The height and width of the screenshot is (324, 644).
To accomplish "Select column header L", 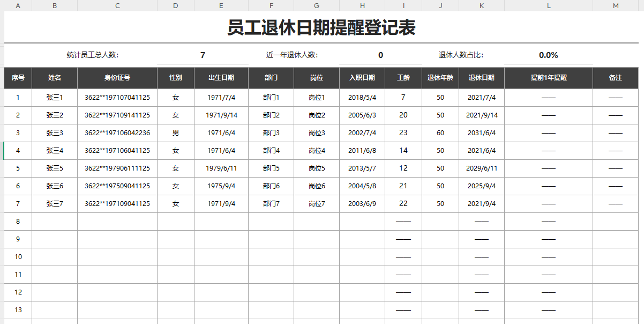I will click(x=548, y=6).
